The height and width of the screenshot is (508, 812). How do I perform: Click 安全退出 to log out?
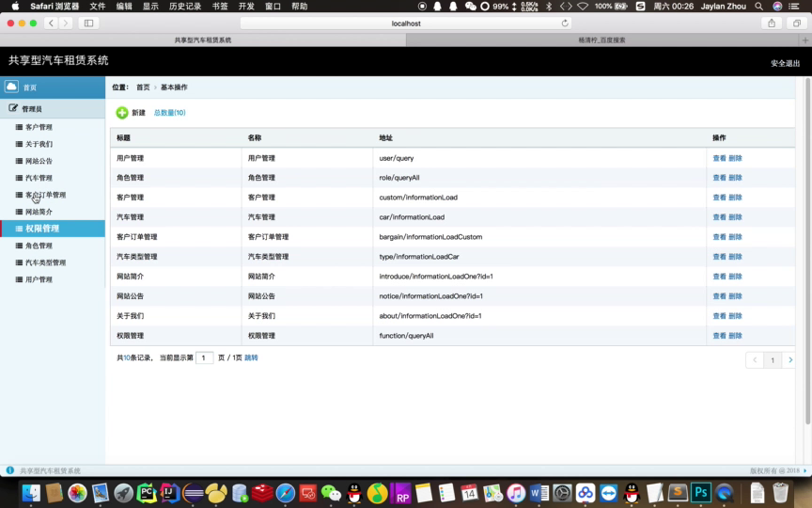click(x=785, y=63)
